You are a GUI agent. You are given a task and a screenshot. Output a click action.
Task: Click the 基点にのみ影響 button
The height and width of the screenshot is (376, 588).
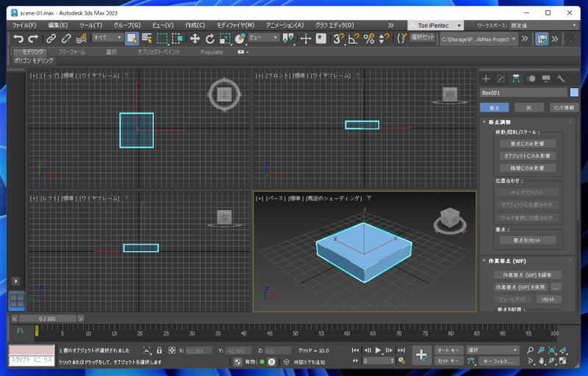click(x=527, y=144)
